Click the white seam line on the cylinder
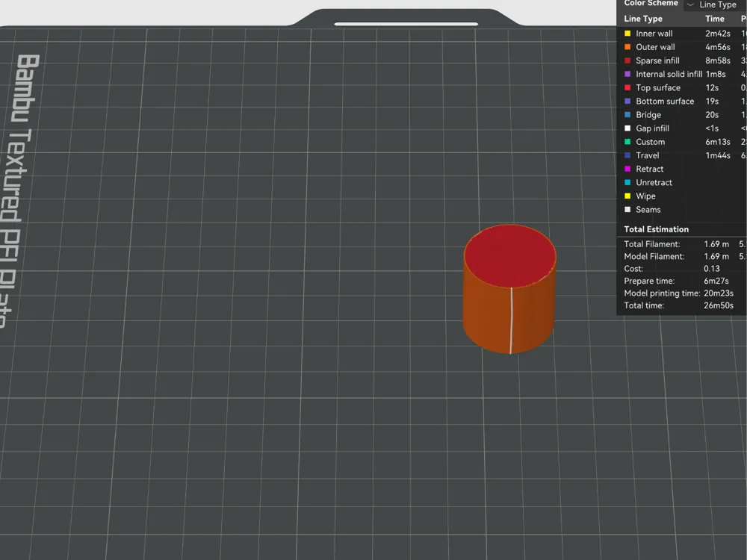The width and height of the screenshot is (747, 560). 511,320
